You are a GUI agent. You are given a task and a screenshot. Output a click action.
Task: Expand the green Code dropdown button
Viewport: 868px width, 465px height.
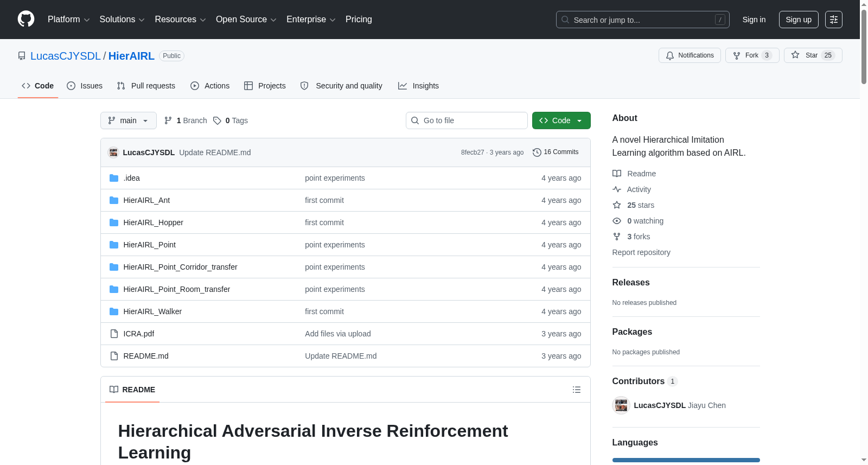click(561, 120)
